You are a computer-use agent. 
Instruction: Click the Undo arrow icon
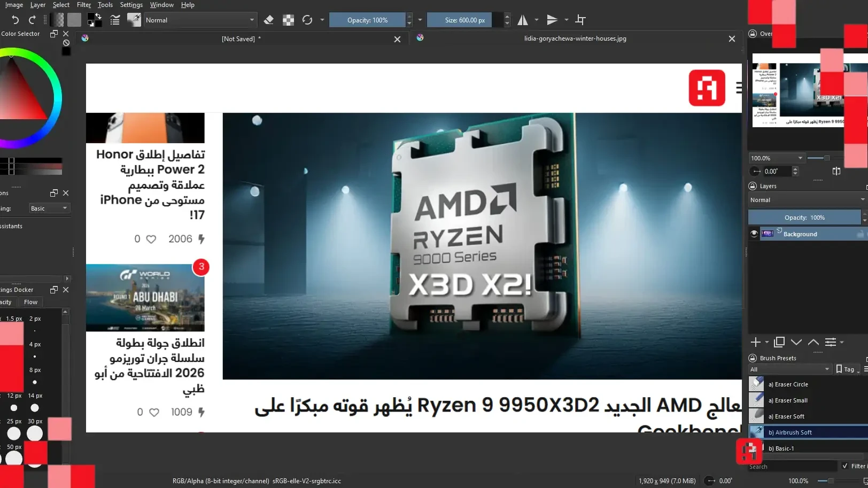15,20
